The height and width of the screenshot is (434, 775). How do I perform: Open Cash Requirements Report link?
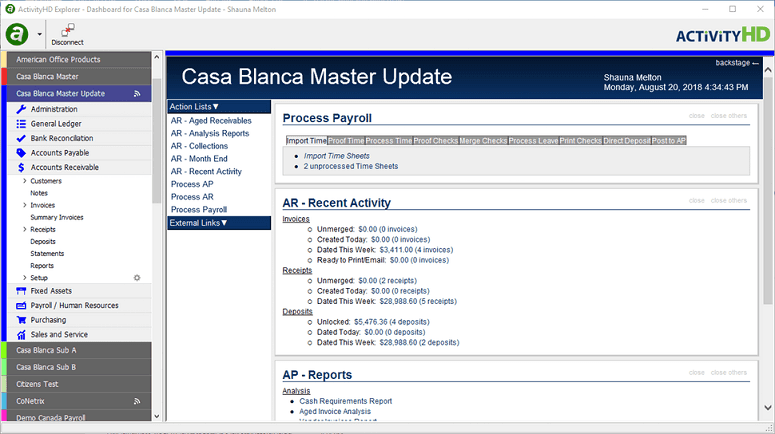345,401
